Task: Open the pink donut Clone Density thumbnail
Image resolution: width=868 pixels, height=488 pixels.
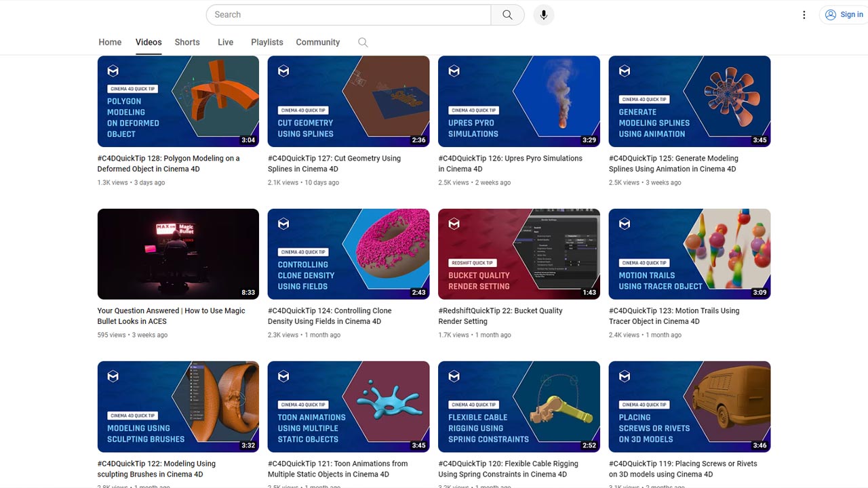Action: [349, 253]
